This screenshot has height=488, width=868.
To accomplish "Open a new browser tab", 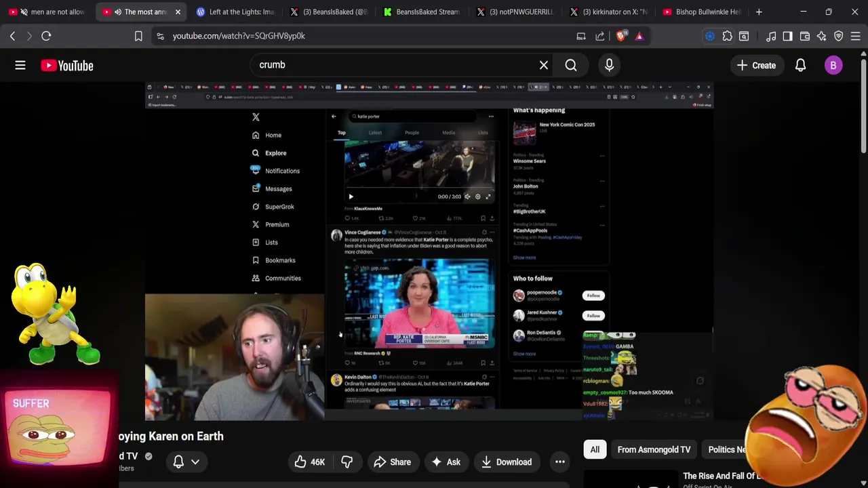I will click(x=759, y=12).
